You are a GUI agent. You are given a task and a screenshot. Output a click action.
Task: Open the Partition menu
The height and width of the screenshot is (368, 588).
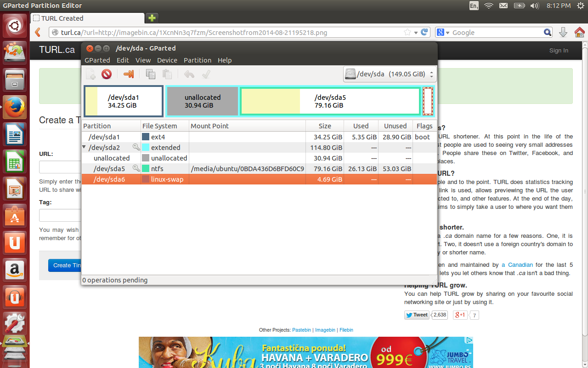[x=198, y=60]
